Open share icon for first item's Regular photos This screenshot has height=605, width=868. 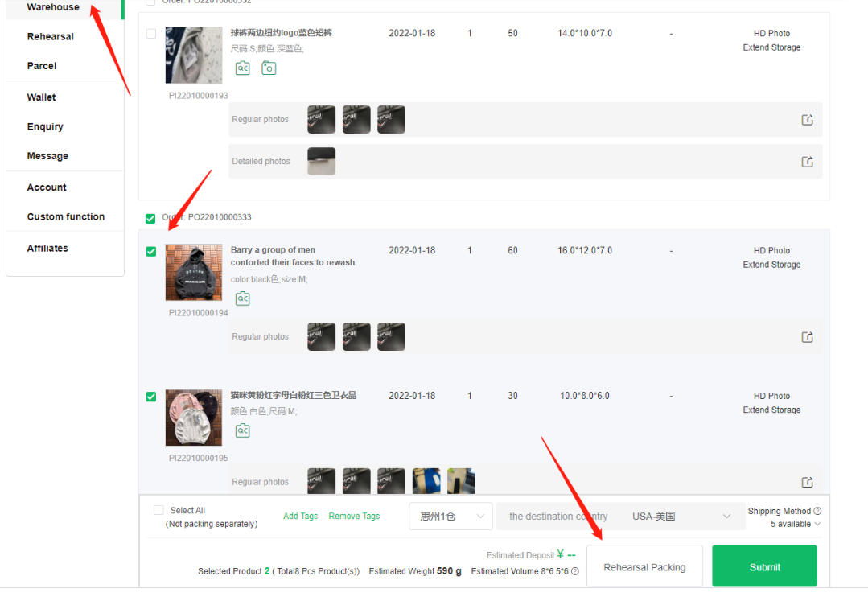807,120
